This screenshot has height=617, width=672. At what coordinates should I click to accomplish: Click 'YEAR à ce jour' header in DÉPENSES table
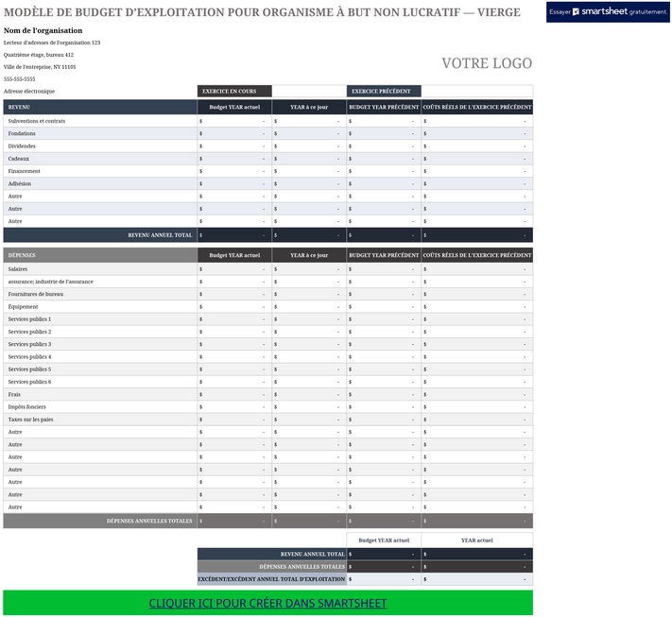(x=309, y=255)
